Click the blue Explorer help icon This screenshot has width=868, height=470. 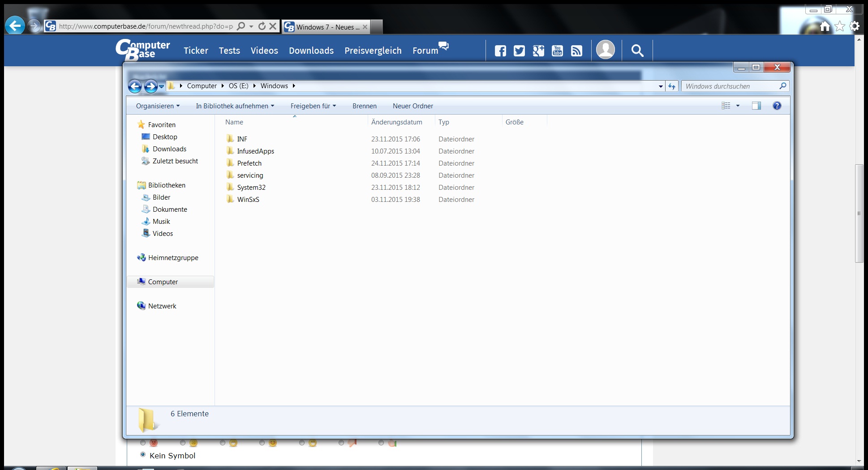click(777, 106)
